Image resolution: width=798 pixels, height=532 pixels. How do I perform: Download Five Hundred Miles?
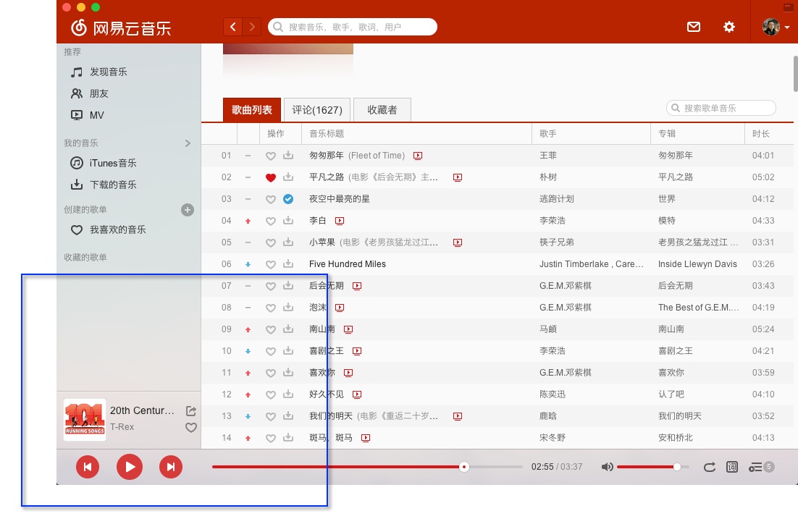coord(288,263)
